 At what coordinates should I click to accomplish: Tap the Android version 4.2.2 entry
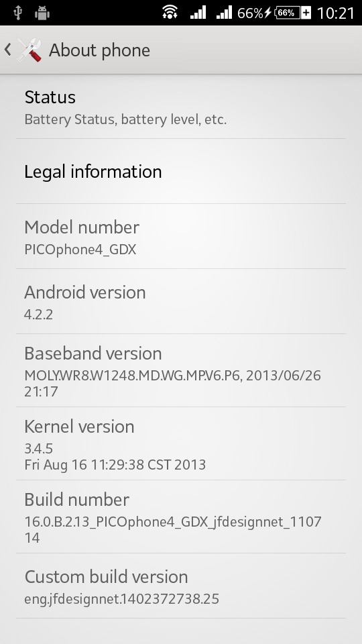pos(181,301)
